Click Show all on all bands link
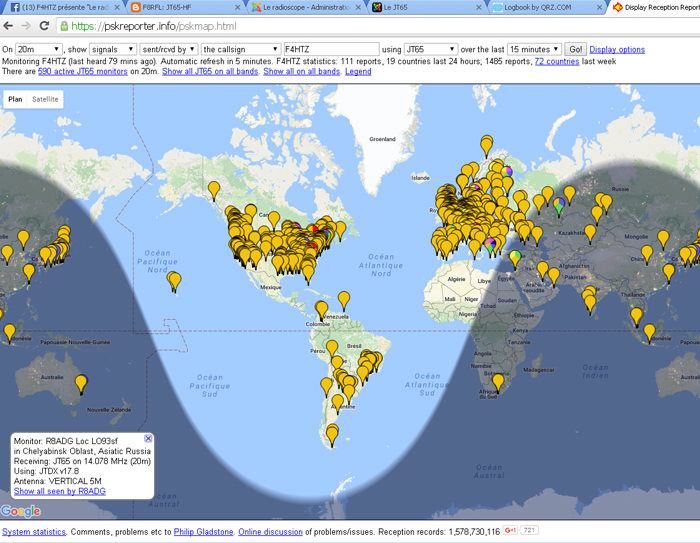Image resolution: width=700 pixels, height=543 pixels. coord(301,71)
